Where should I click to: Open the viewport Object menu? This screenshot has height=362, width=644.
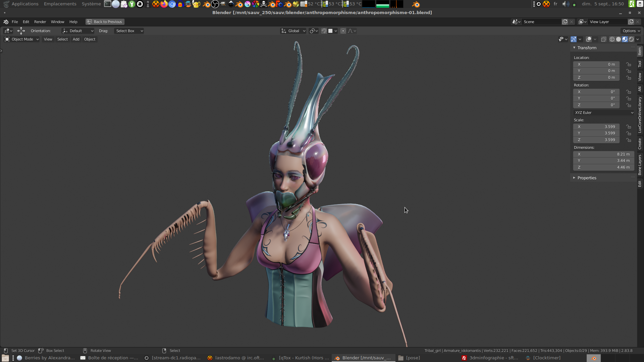[x=90, y=39]
